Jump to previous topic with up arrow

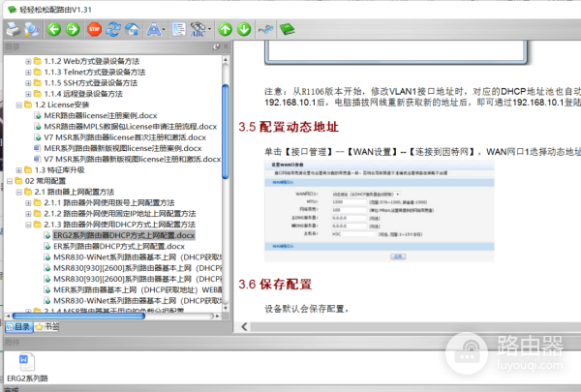(226, 29)
